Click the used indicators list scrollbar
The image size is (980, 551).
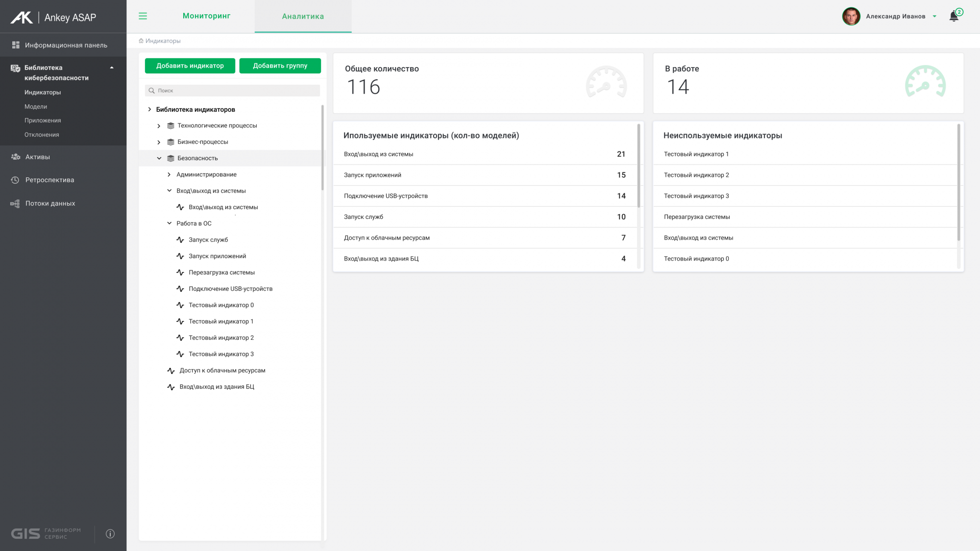[638, 167]
